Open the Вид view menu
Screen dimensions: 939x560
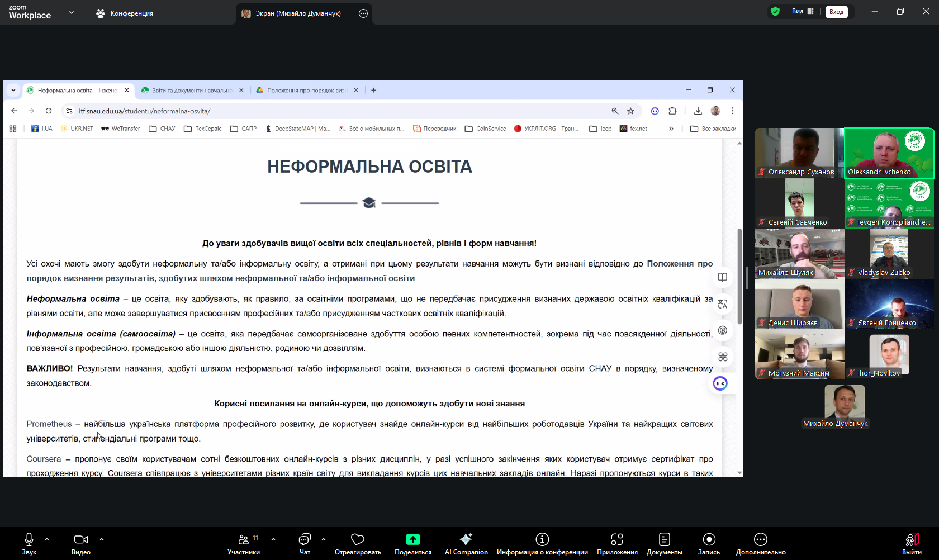pyautogui.click(x=802, y=12)
